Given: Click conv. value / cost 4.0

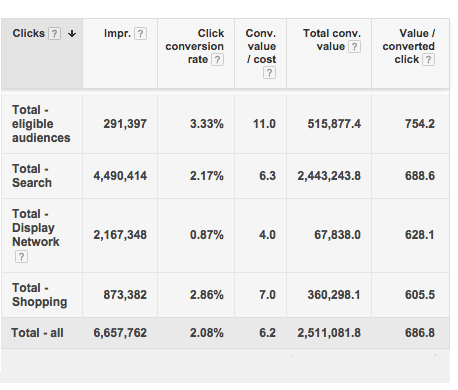Looking at the screenshot, I should [268, 235].
